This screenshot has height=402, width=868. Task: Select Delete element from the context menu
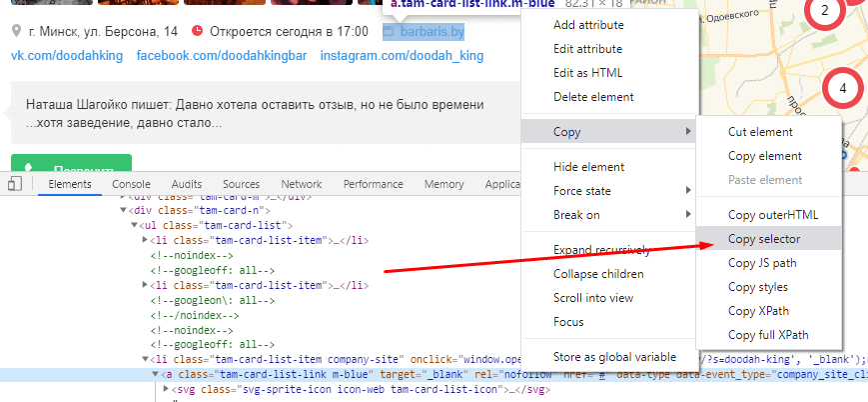(x=610, y=96)
